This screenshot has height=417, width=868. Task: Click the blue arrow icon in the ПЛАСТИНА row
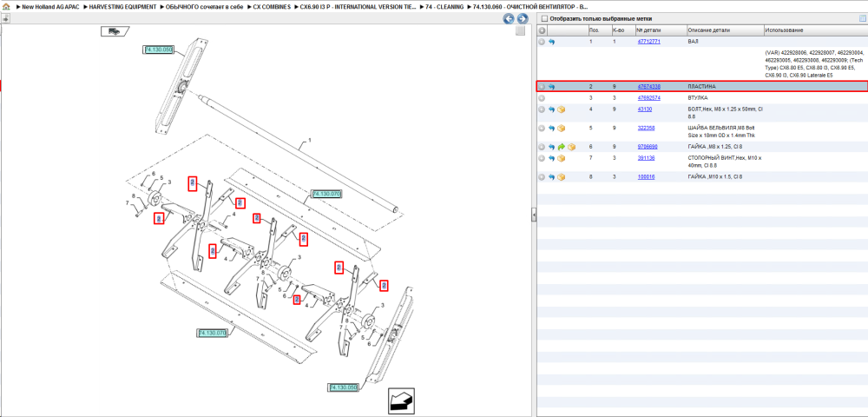point(551,87)
